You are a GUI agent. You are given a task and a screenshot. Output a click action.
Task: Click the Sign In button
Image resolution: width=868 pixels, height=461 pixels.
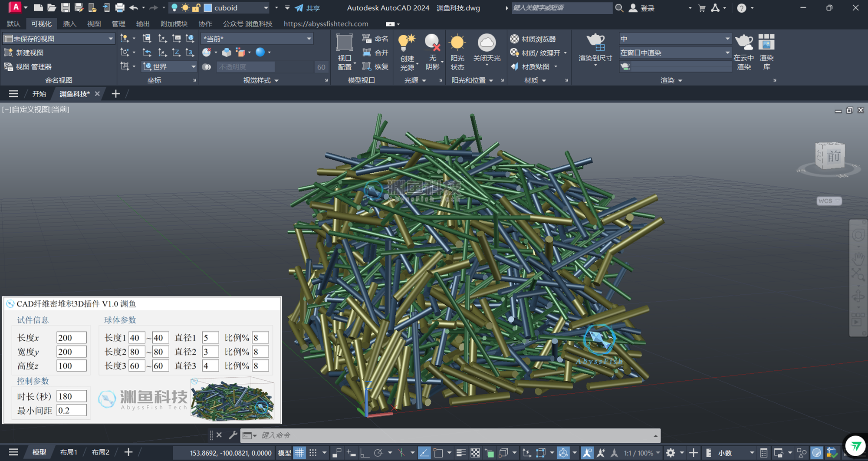(x=641, y=8)
